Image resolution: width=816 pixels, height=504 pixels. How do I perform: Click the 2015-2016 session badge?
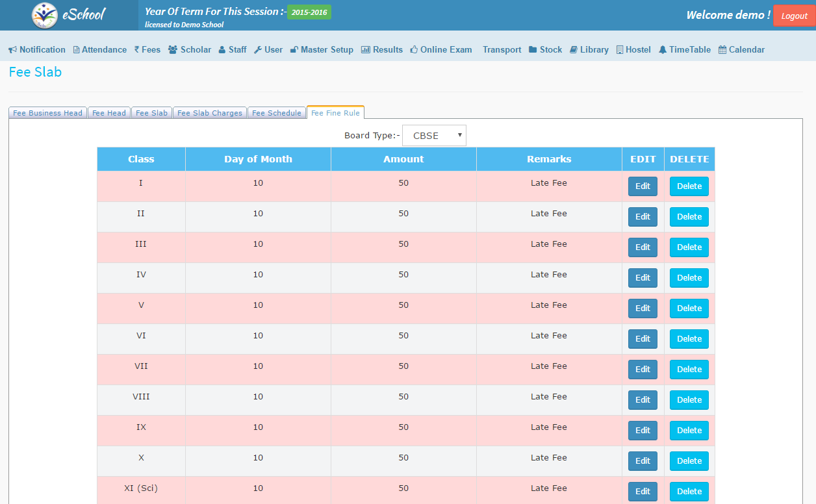309,12
